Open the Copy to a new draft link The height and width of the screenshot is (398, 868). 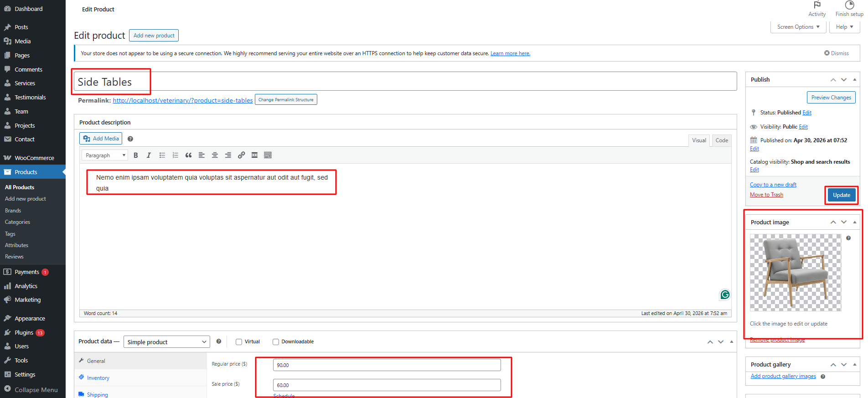tap(773, 185)
